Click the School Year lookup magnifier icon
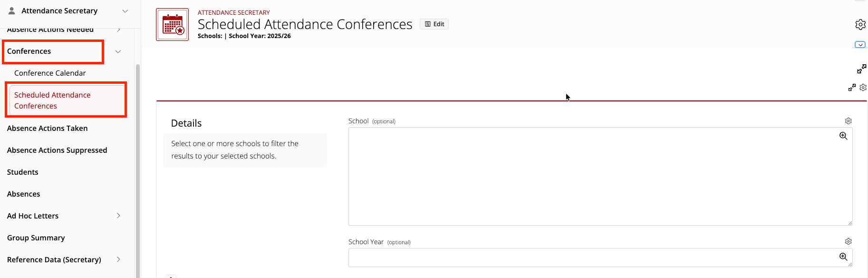This screenshot has width=868, height=278. (843, 257)
